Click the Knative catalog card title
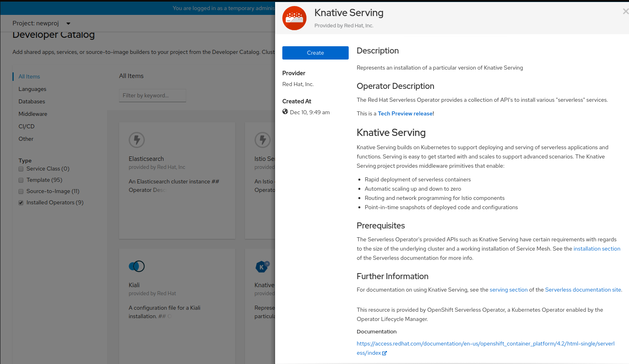This screenshot has height=364, width=629. [265, 285]
